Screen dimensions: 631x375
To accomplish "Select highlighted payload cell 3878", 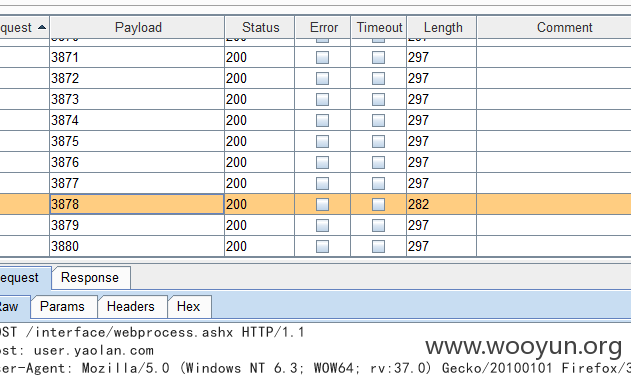I will click(x=137, y=204).
